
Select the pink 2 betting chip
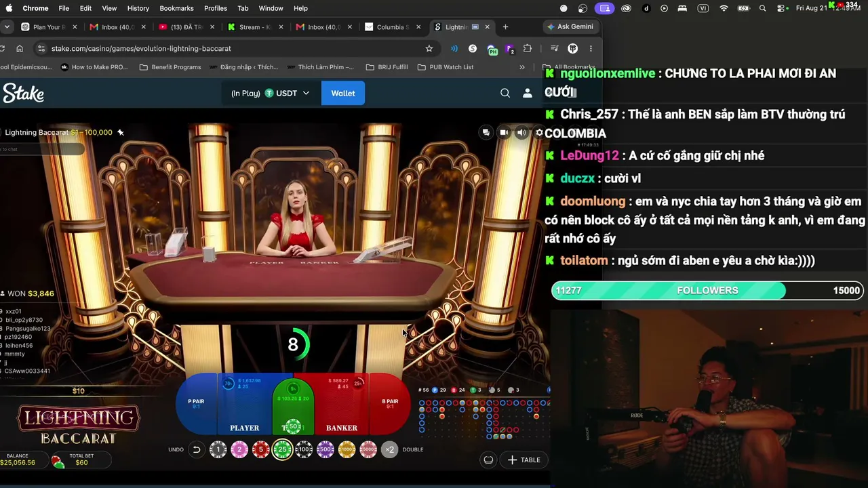[x=239, y=449]
